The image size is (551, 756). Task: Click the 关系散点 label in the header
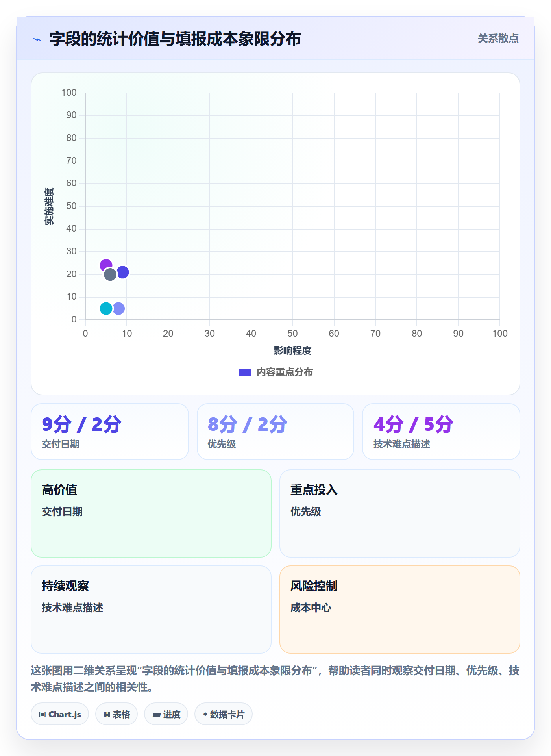(x=498, y=39)
